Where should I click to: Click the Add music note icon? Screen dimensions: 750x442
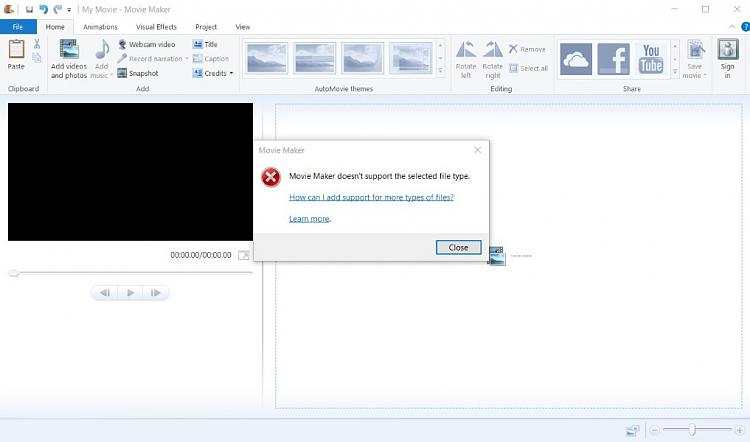tap(102, 50)
